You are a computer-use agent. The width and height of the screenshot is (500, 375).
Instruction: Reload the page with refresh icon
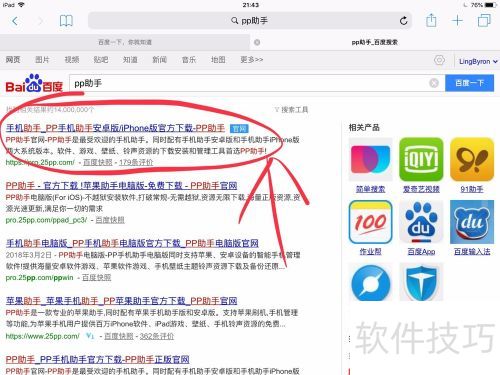click(403, 21)
